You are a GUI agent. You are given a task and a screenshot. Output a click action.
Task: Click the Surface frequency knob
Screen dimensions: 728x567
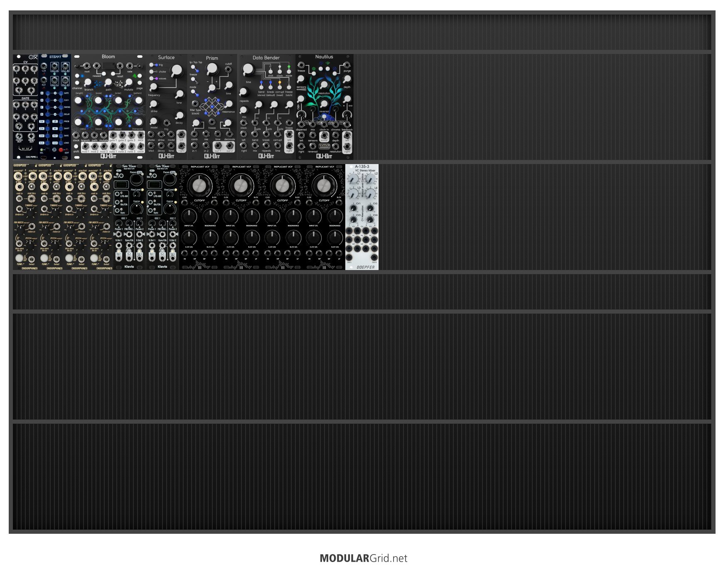click(154, 87)
